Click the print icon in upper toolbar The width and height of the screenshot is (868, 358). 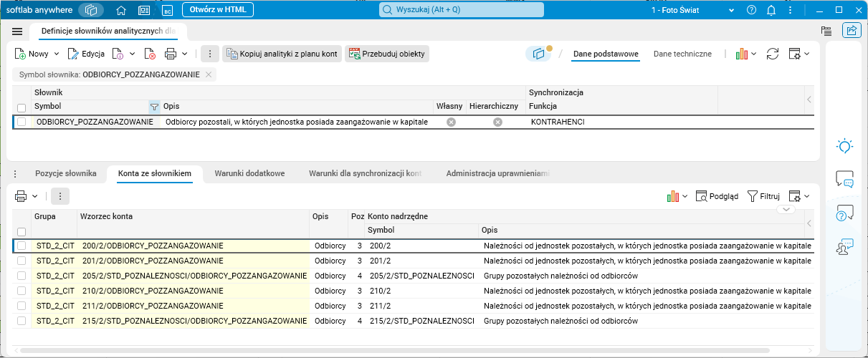171,54
